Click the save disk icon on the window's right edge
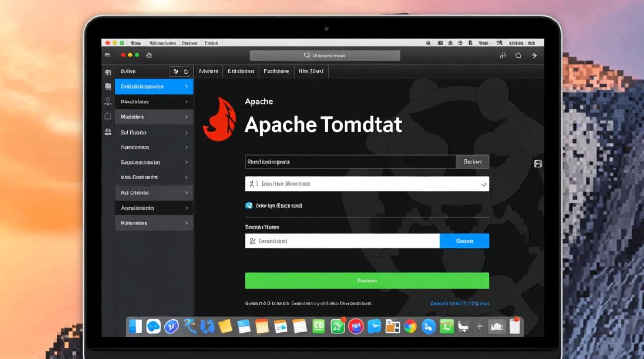 pos(538,164)
